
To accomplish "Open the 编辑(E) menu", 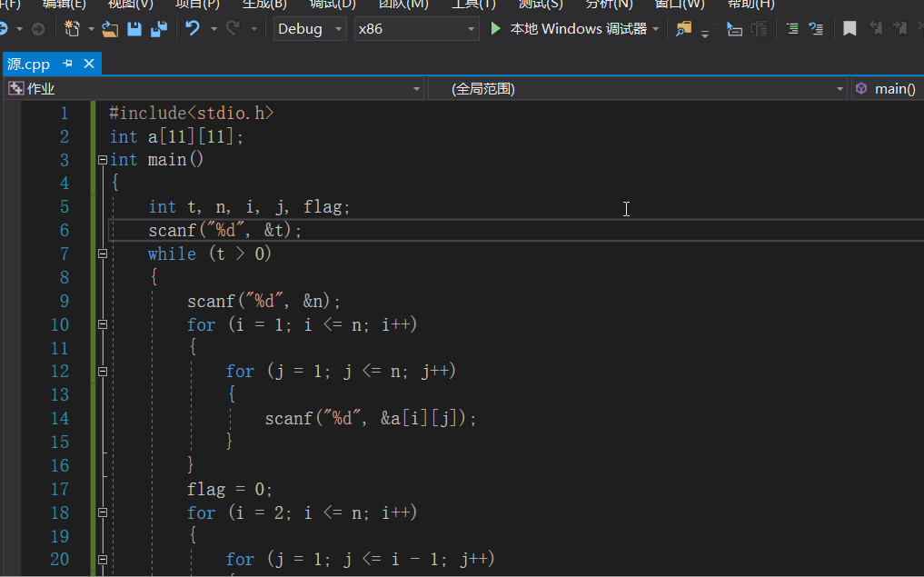I will (65, 5).
